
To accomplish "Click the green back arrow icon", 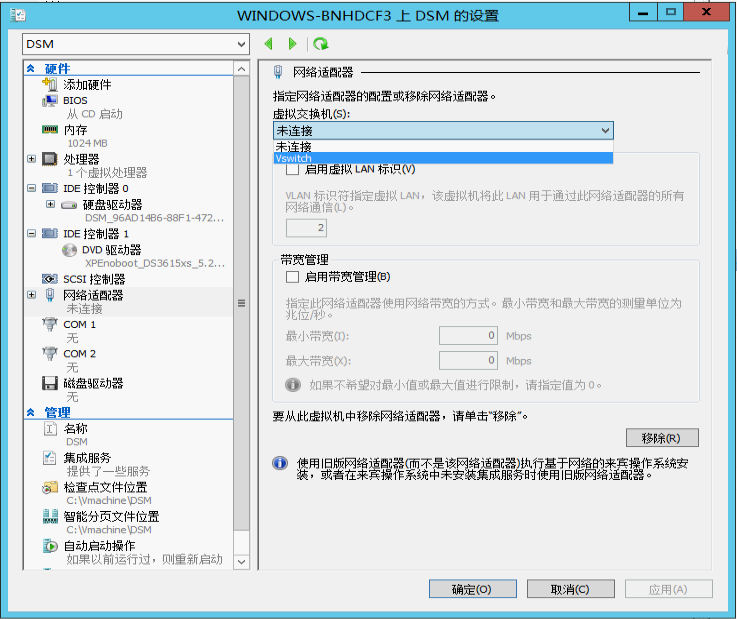I will (x=269, y=44).
